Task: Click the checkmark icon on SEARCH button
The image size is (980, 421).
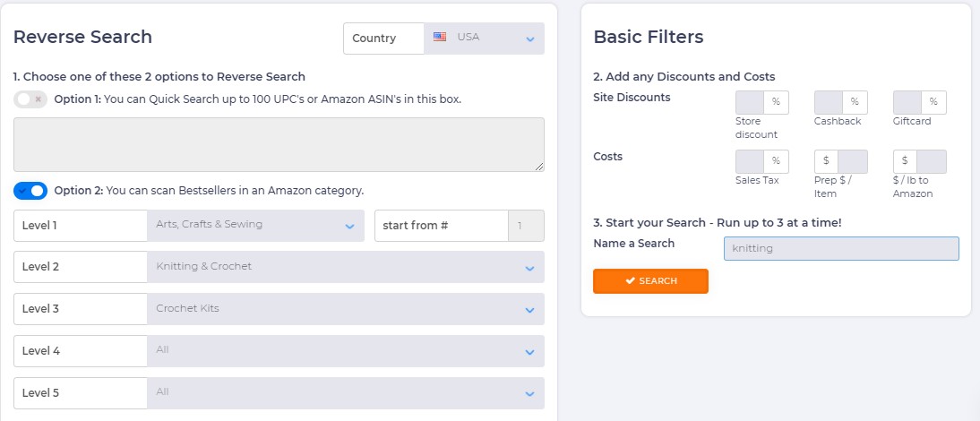Action: pyautogui.click(x=630, y=281)
